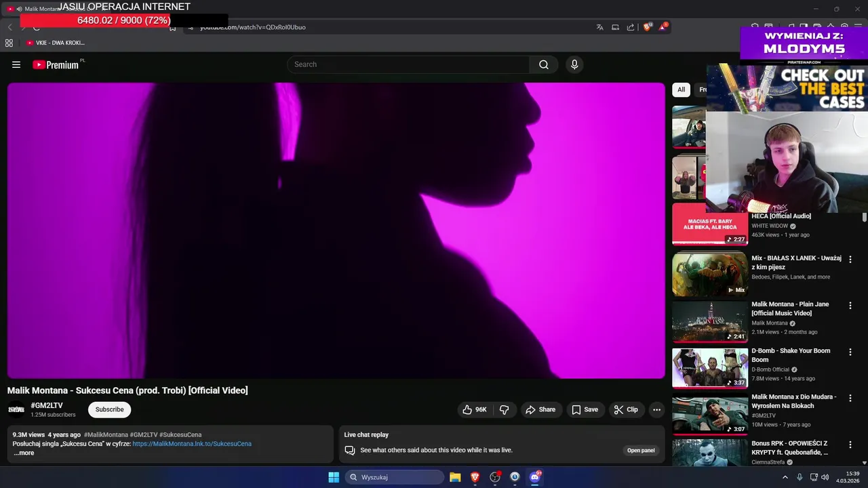
Task: Open volume speaker tray icon
Action: pyautogui.click(x=825, y=477)
